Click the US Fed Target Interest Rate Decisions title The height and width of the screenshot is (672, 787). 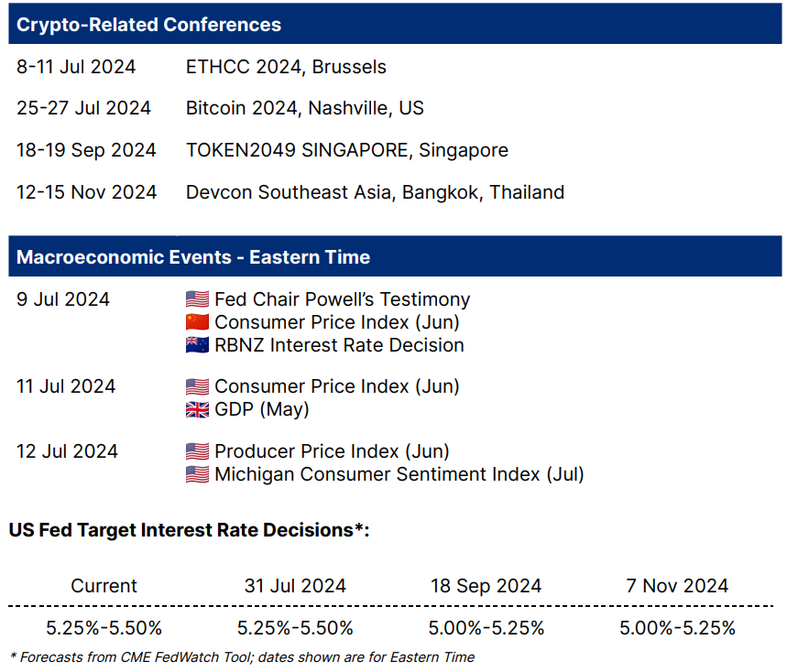(189, 530)
